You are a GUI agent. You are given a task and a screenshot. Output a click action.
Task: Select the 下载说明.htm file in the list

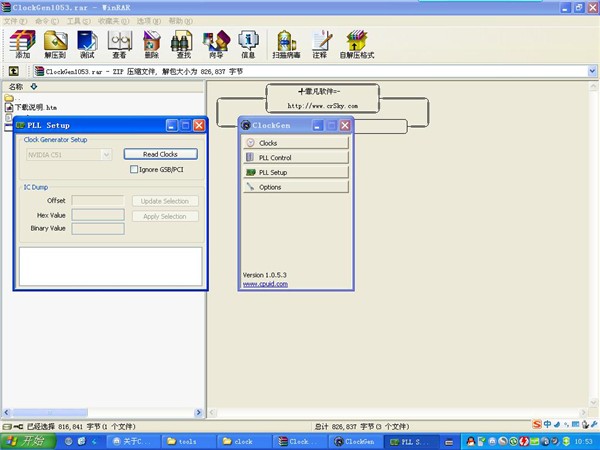click(x=31, y=108)
